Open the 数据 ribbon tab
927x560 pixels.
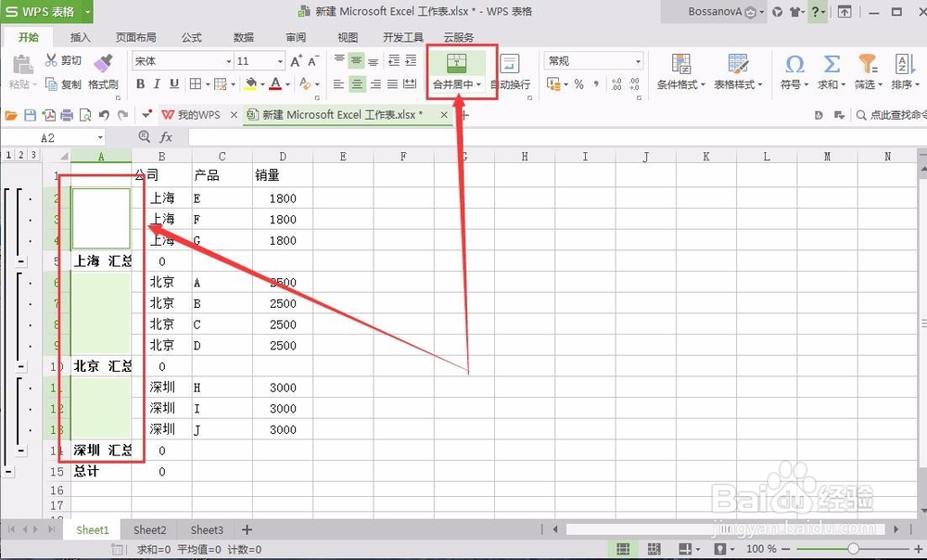point(244,37)
